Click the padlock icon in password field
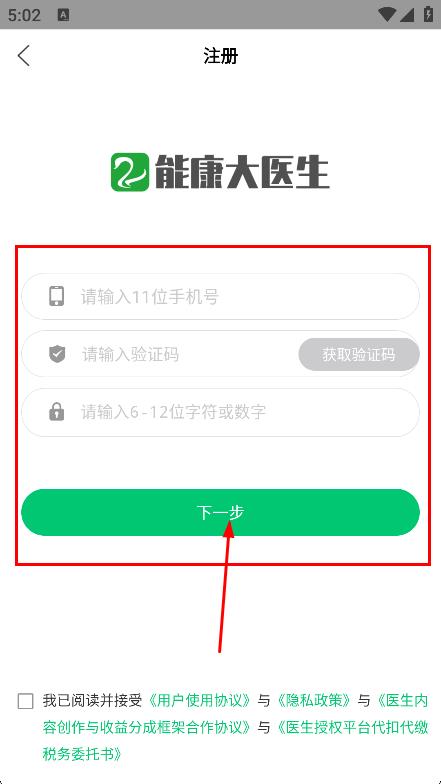The width and height of the screenshot is (441, 784). point(56,412)
